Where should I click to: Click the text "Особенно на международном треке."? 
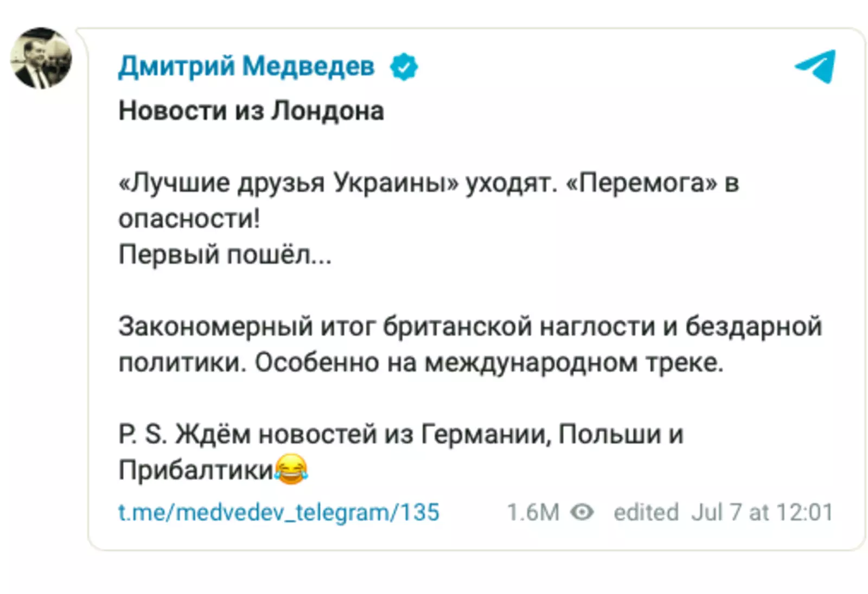[489, 362]
